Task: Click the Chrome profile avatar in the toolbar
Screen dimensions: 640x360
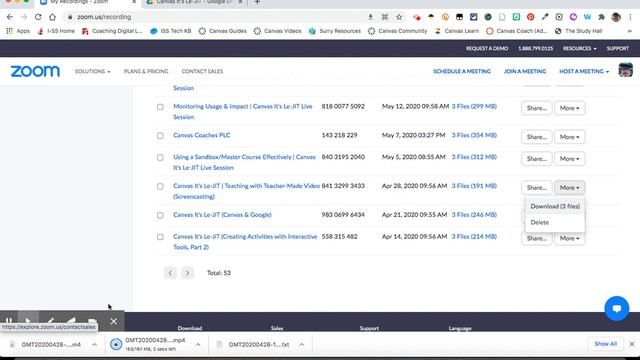Action: click(x=616, y=17)
